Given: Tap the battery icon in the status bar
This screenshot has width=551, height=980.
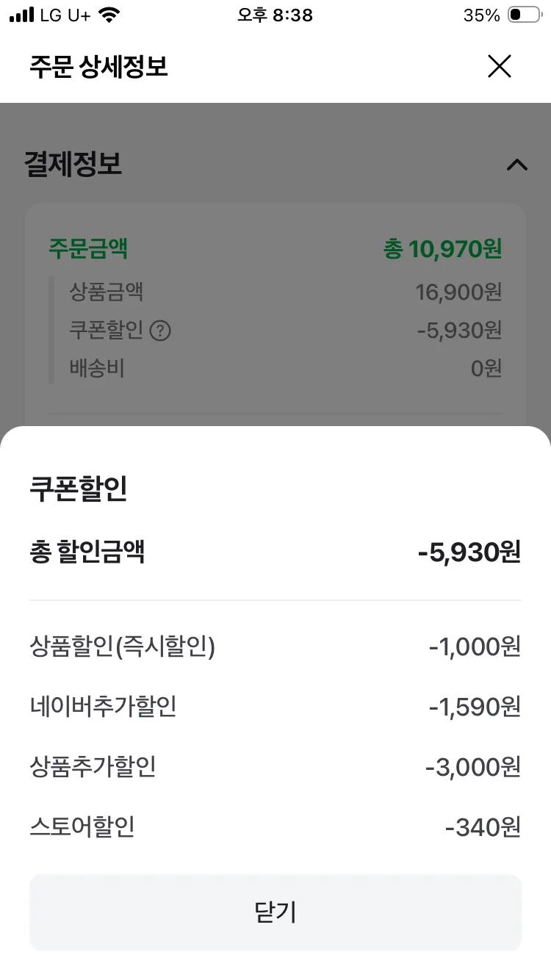Looking at the screenshot, I should pos(524,15).
